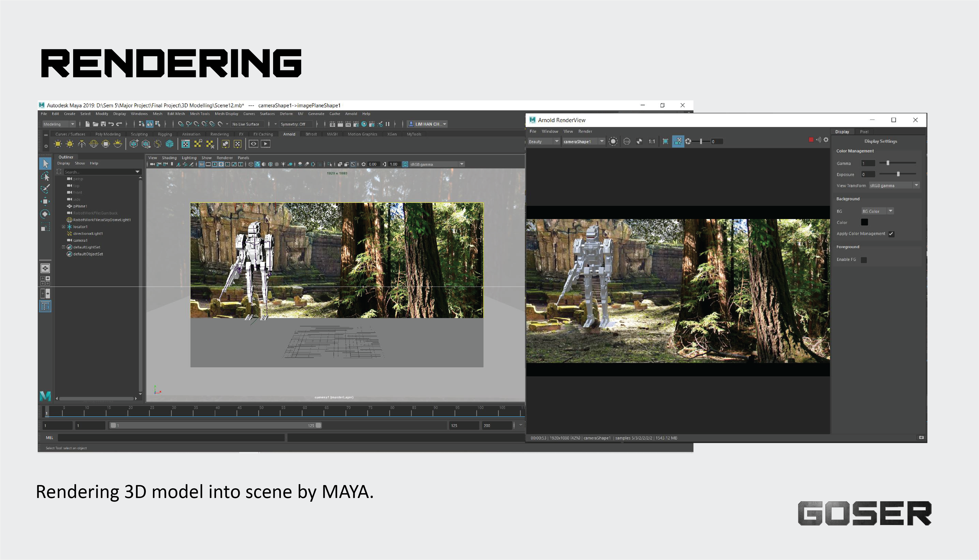
Task: Click the IPR render icon in Maya's status line
Action: [348, 124]
